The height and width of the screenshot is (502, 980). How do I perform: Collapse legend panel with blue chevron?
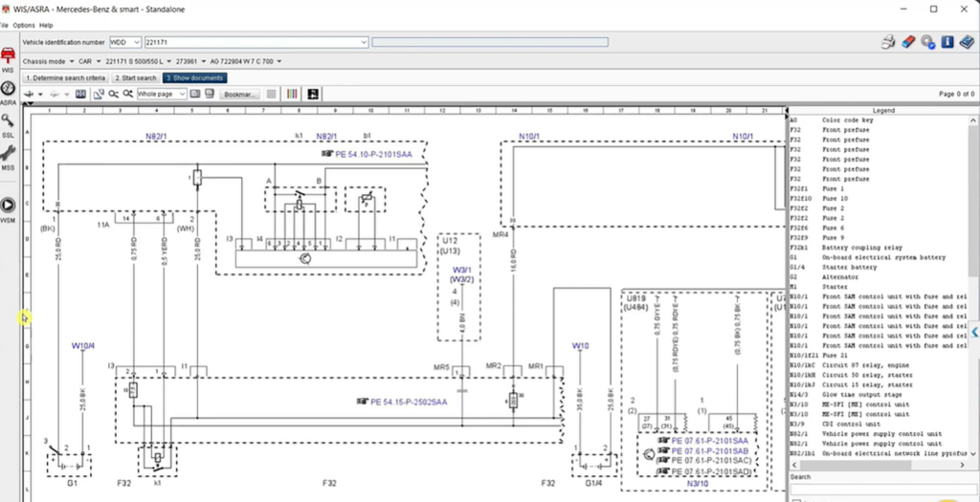(974, 331)
